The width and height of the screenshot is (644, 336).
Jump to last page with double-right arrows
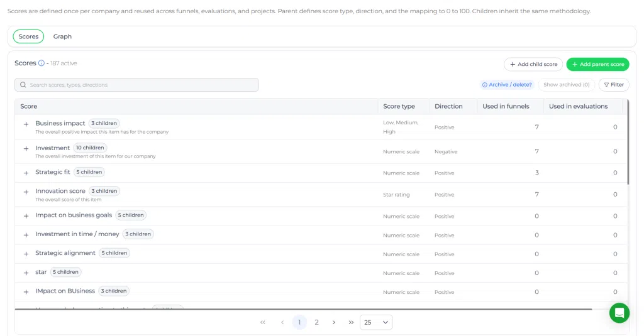coord(351,322)
